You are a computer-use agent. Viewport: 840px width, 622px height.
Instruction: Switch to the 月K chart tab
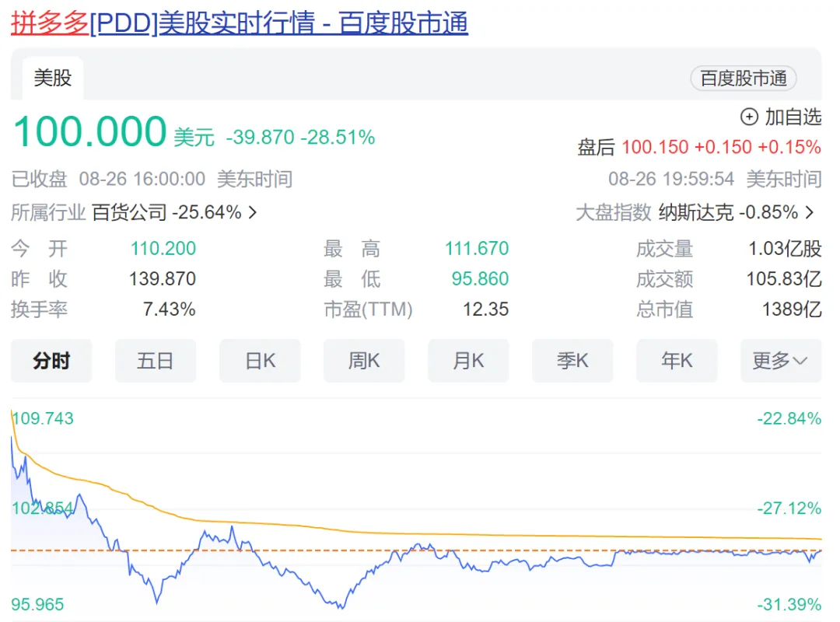click(x=468, y=361)
